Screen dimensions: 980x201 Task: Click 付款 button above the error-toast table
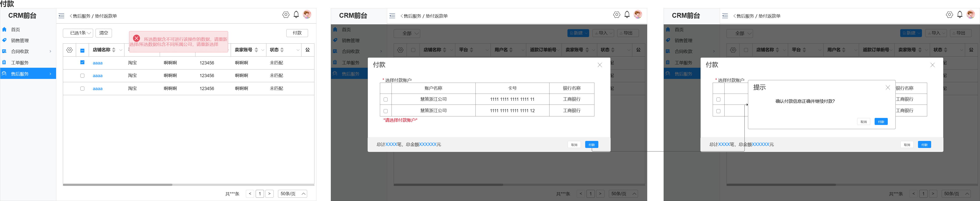coord(297,33)
